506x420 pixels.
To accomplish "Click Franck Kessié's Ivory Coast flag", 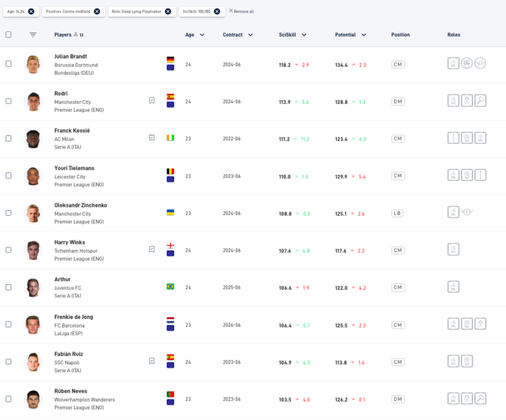I will (x=170, y=138).
